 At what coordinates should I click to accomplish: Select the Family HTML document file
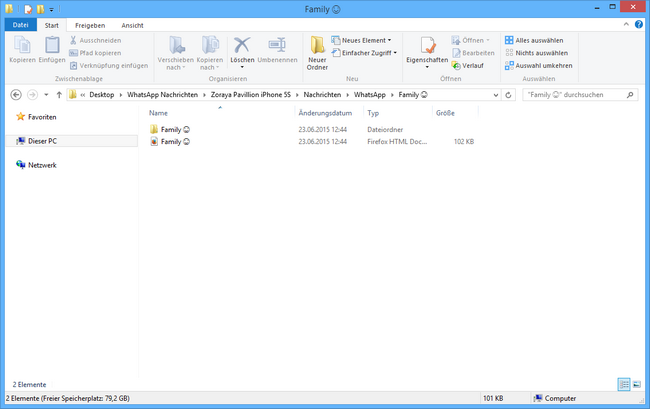click(x=170, y=142)
